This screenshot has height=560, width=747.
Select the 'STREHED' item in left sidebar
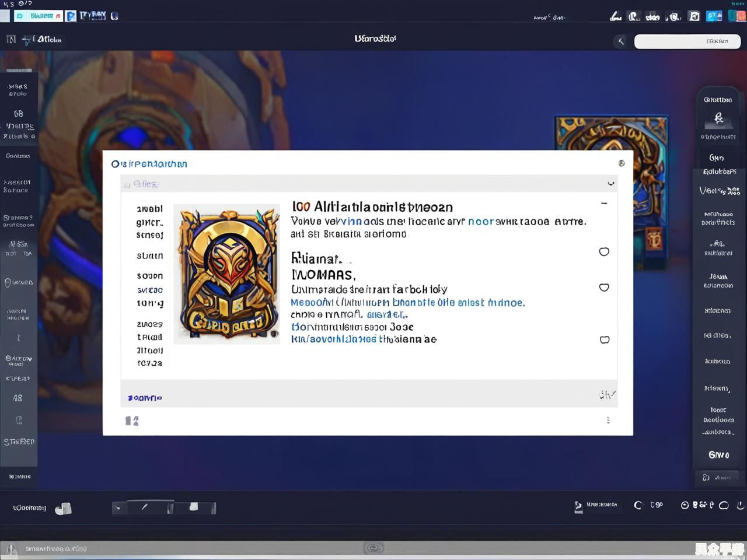coord(19,442)
